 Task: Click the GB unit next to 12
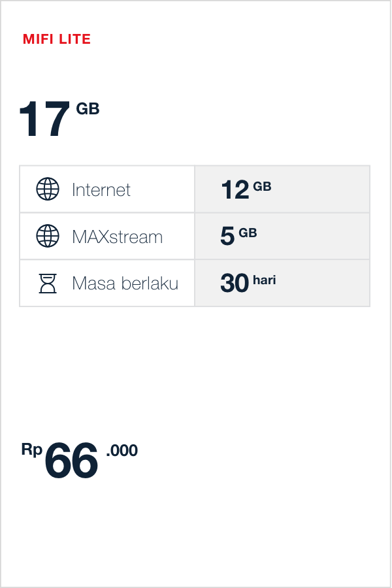tap(262, 186)
